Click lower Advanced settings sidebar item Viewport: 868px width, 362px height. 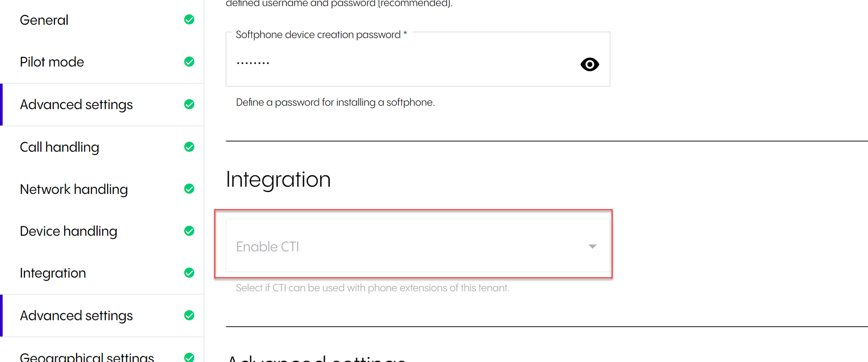[76, 316]
